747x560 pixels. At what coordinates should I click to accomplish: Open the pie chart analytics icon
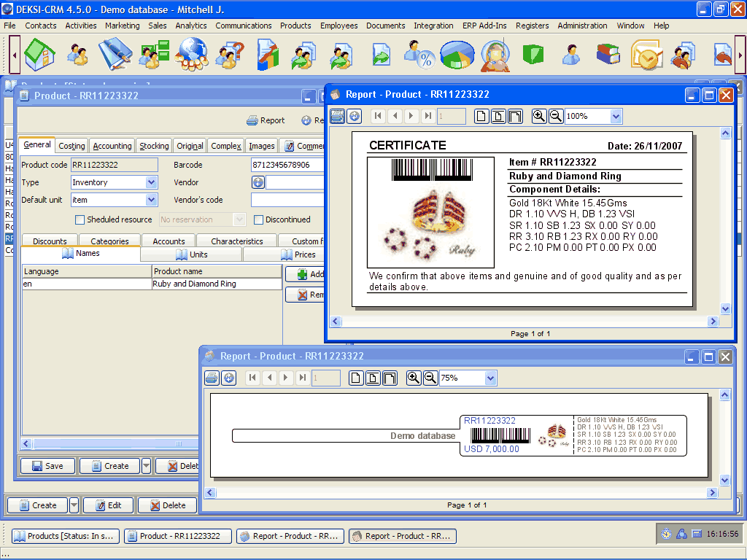(457, 54)
